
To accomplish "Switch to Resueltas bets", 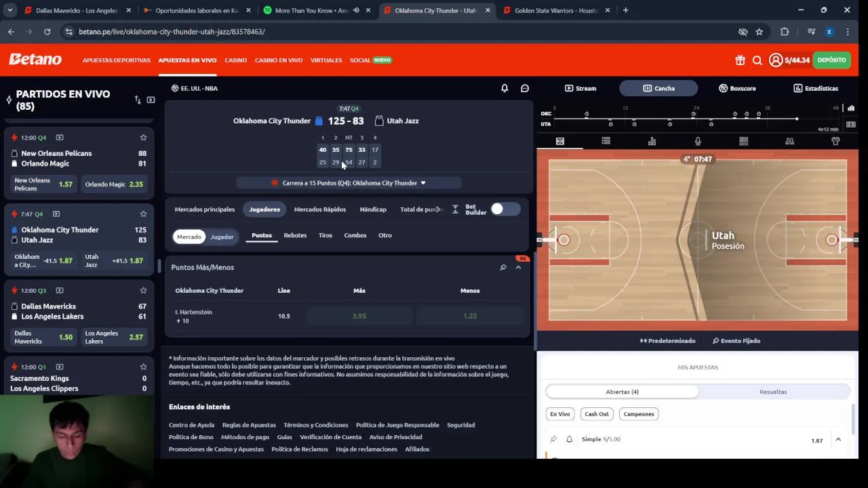I will click(773, 392).
